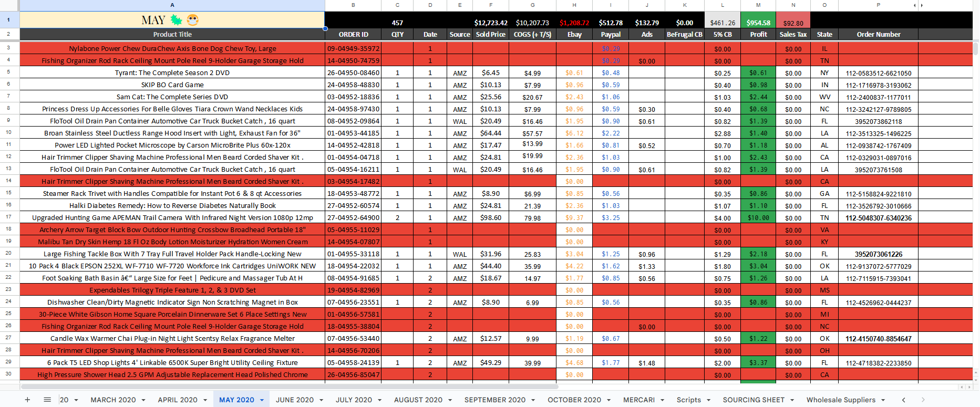
Task: Select the 'Order Number' header cell
Action: point(878,34)
